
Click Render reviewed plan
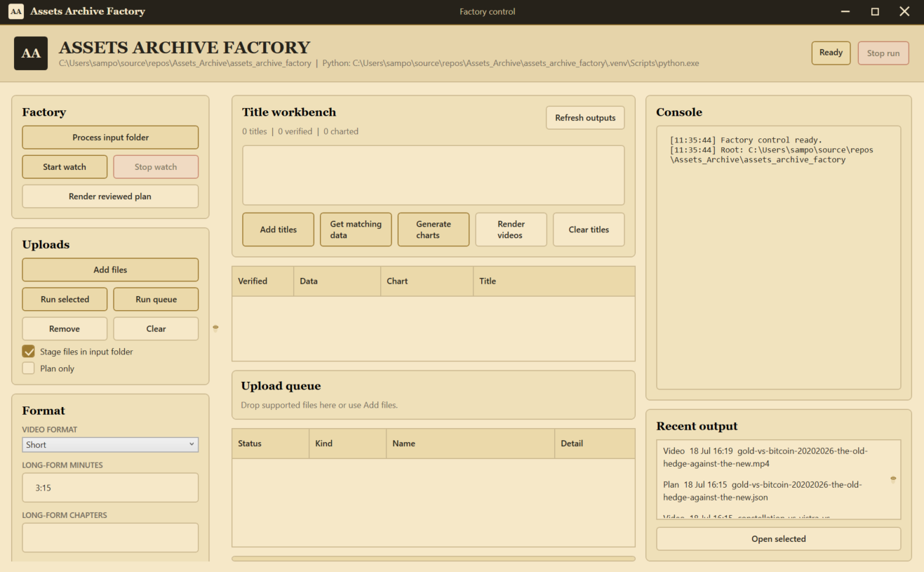click(x=110, y=197)
